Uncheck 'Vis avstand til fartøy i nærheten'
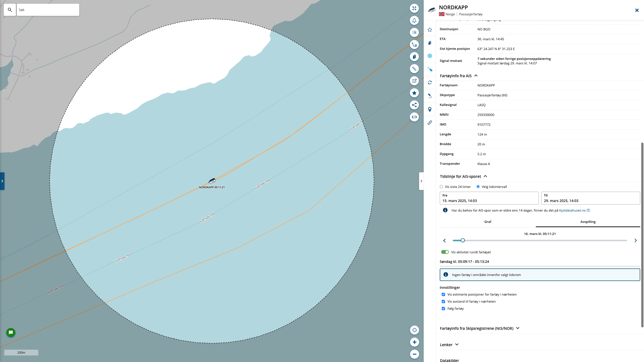The image size is (644, 362). (443, 301)
